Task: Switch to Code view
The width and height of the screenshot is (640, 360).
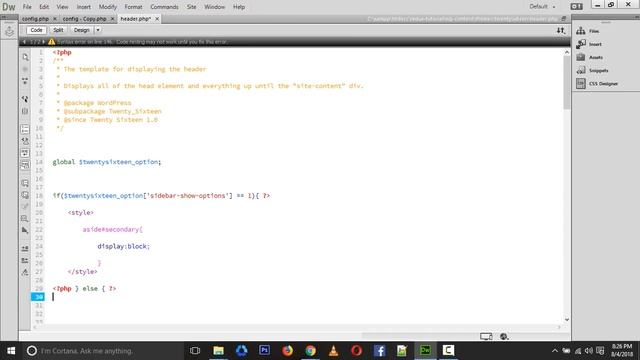Action: point(36,30)
